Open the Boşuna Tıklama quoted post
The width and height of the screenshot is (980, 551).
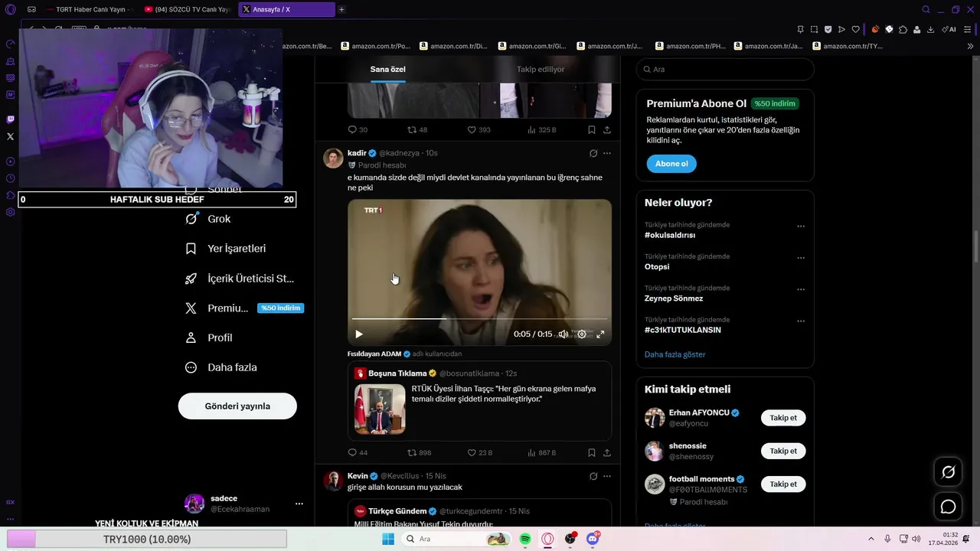coord(479,401)
